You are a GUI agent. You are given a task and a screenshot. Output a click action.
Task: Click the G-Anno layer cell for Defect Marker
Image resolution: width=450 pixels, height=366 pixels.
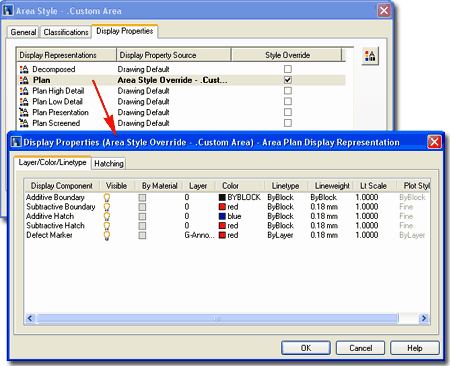(x=199, y=235)
